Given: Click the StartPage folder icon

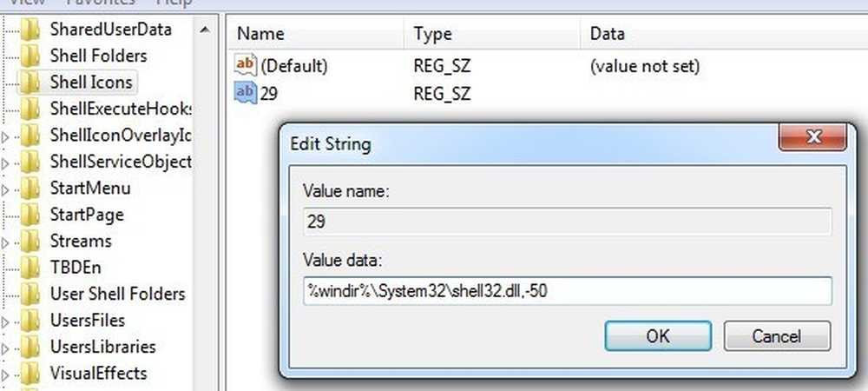Looking at the screenshot, I should (30, 215).
